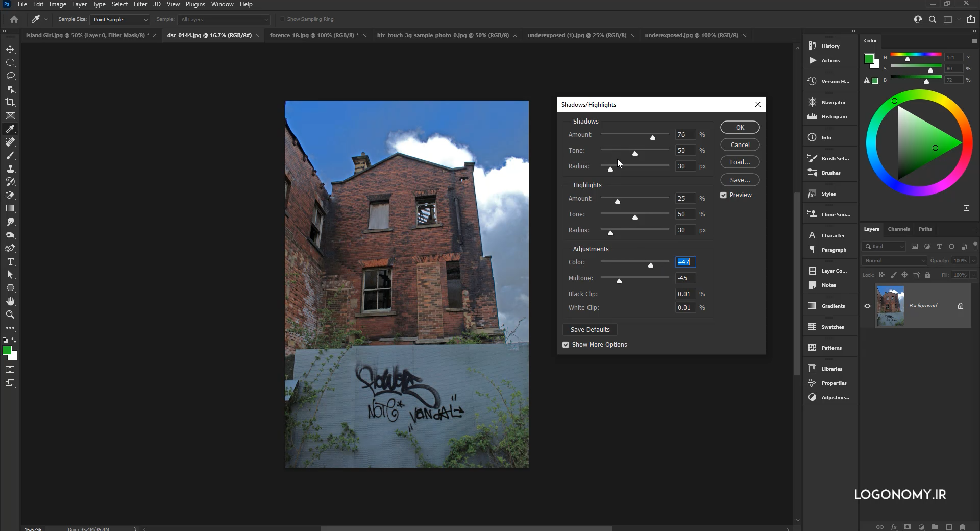Click the Load... button
Viewport: 980px width, 531px height.
click(x=740, y=162)
